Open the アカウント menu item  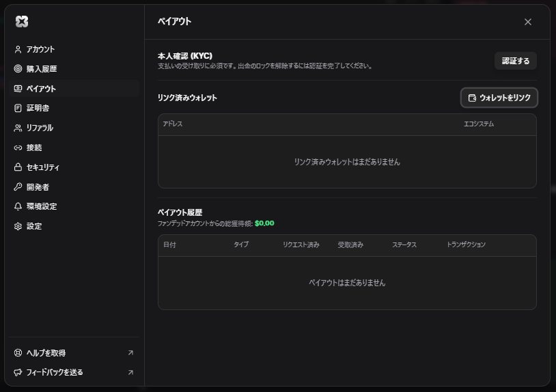tap(74, 49)
